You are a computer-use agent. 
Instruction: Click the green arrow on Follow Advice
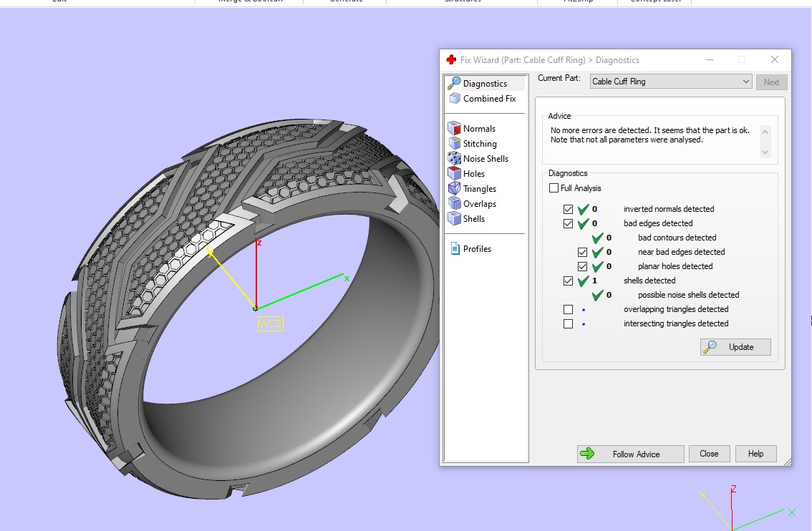coord(587,454)
